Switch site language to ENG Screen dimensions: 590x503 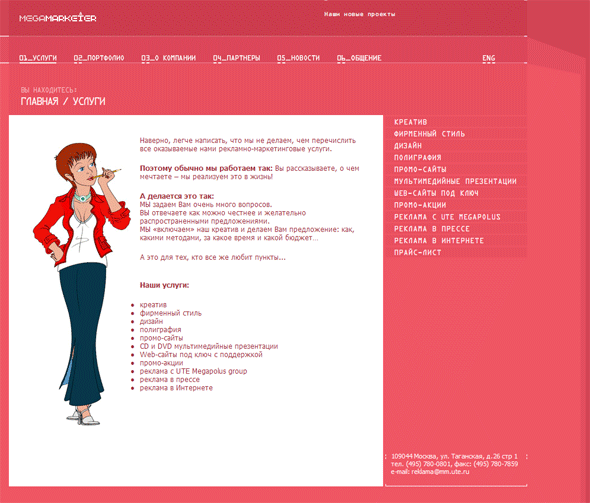click(x=489, y=58)
